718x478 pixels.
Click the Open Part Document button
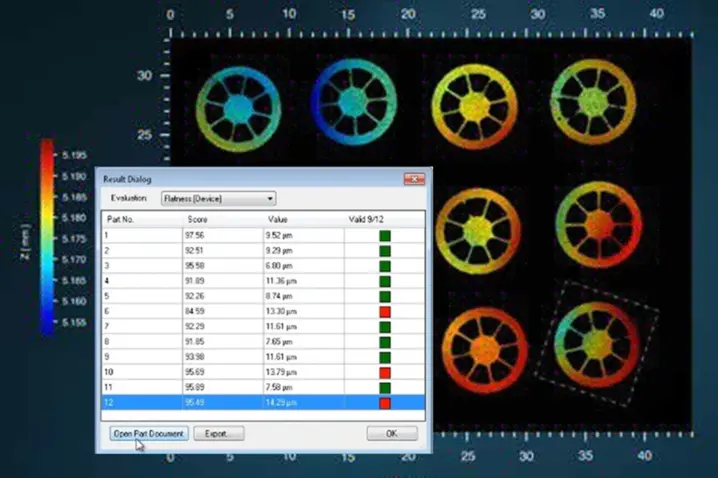148,433
